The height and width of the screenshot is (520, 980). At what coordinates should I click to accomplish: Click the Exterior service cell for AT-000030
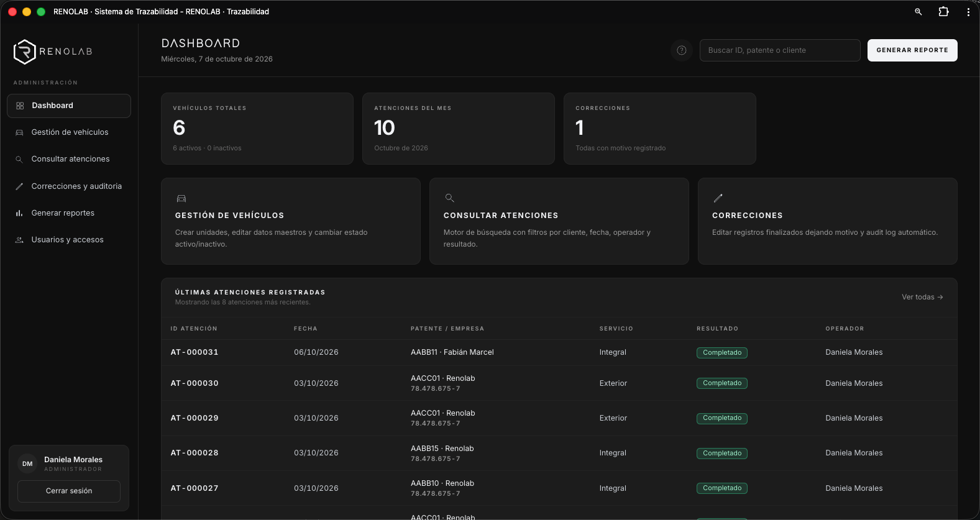pyautogui.click(x=613, y=383)
